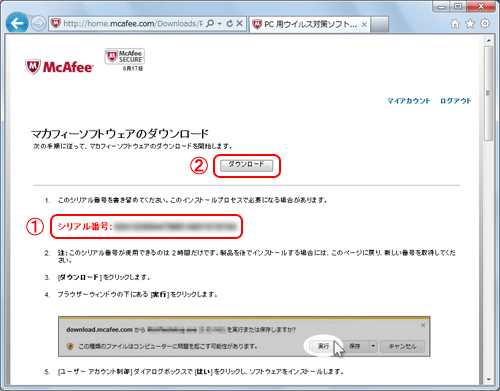
Task: Click the scrollbar up arrow
Action: point(489,40)
